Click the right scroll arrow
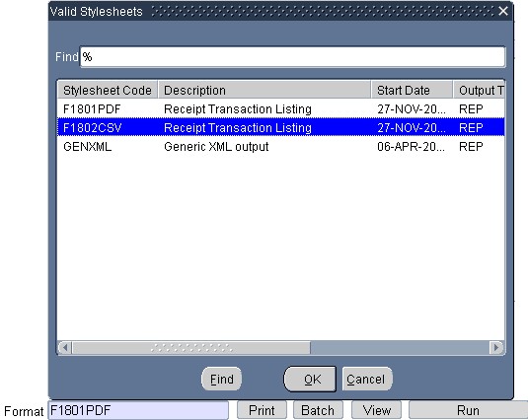This screenshot has width=528, height=420. point(496,347)
